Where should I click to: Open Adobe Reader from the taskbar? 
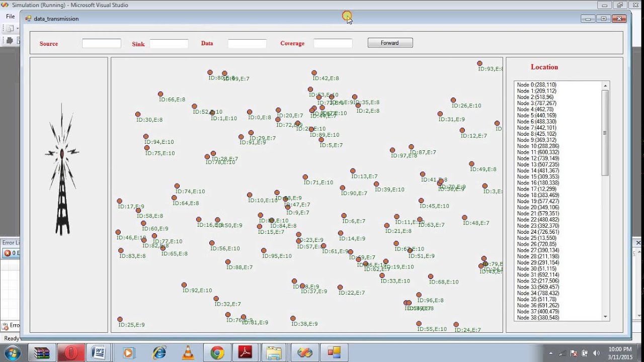point(246,353)
